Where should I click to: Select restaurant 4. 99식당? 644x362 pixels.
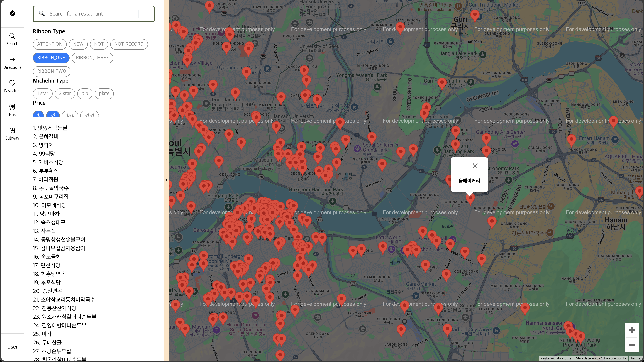[x=44, y=154]
